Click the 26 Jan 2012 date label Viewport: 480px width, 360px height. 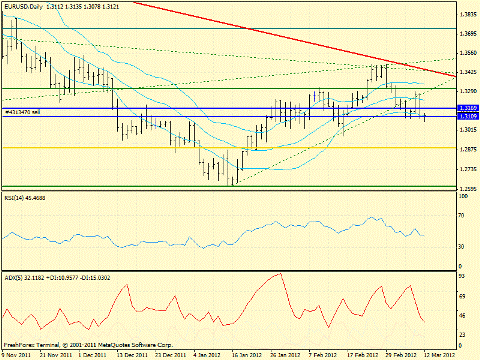pos(285,355)
